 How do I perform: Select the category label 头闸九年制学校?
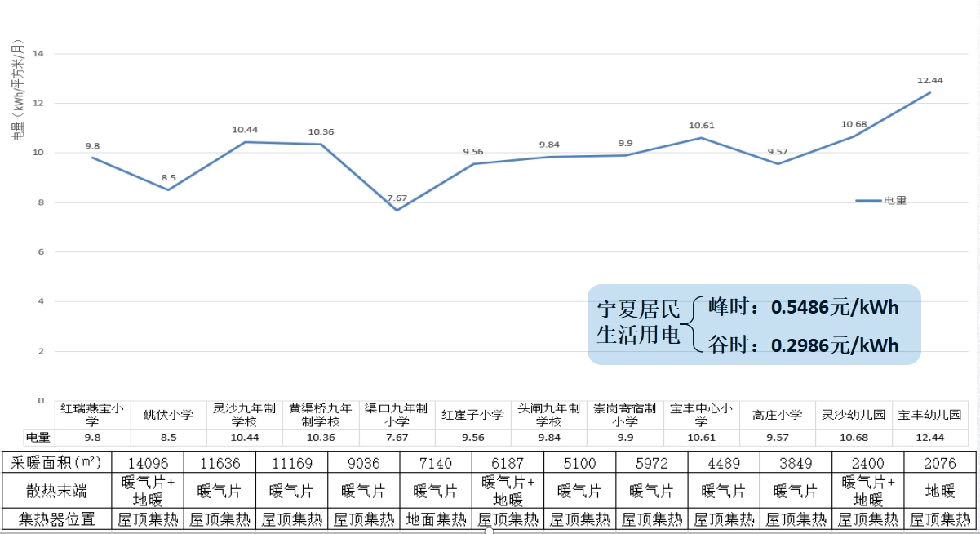(x=549, y=415)
